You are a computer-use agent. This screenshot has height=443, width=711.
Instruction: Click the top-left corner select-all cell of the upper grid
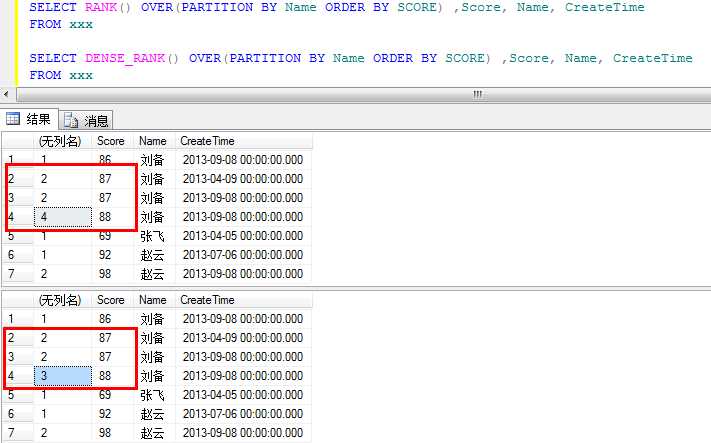point(18,141)
